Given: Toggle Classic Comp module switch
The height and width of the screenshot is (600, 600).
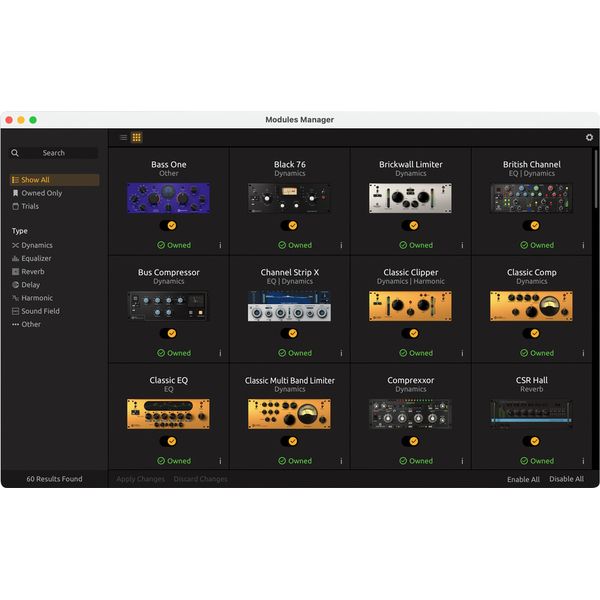Looking at the screenshot, I should (x=532, y=333).
